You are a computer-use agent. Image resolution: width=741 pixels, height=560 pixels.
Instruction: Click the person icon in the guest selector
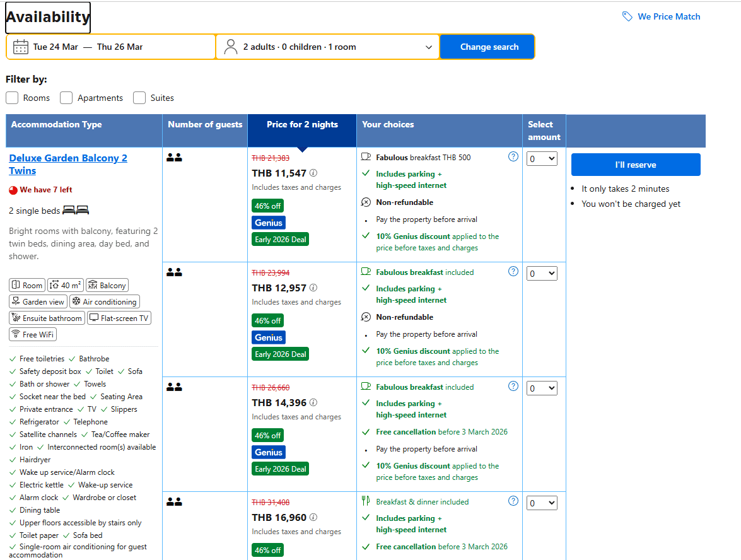230,47
